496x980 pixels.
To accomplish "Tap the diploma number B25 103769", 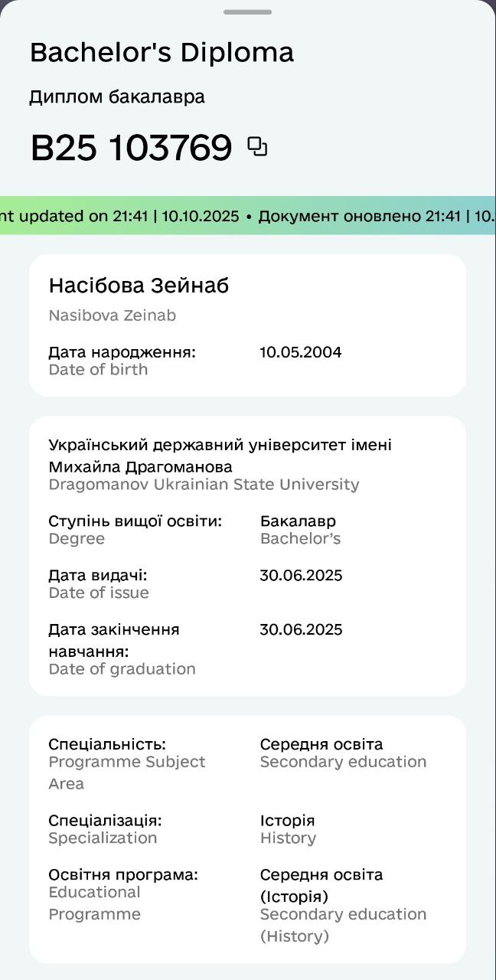I will [x=131, y=148].
